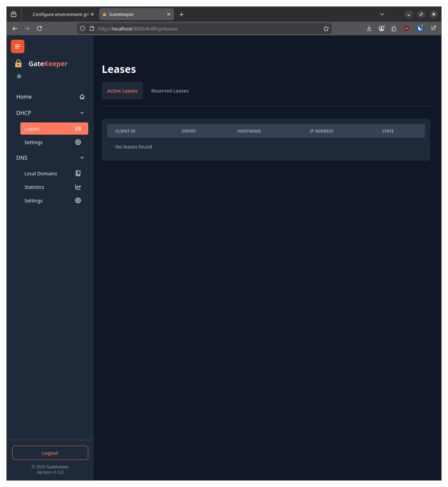Toggle the bookmark star for this page

326,28
